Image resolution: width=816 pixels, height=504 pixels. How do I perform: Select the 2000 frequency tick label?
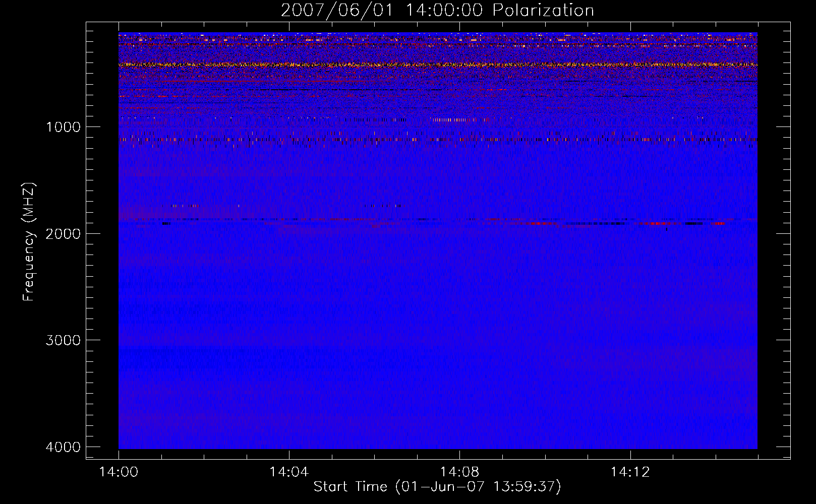click(63, 234)
